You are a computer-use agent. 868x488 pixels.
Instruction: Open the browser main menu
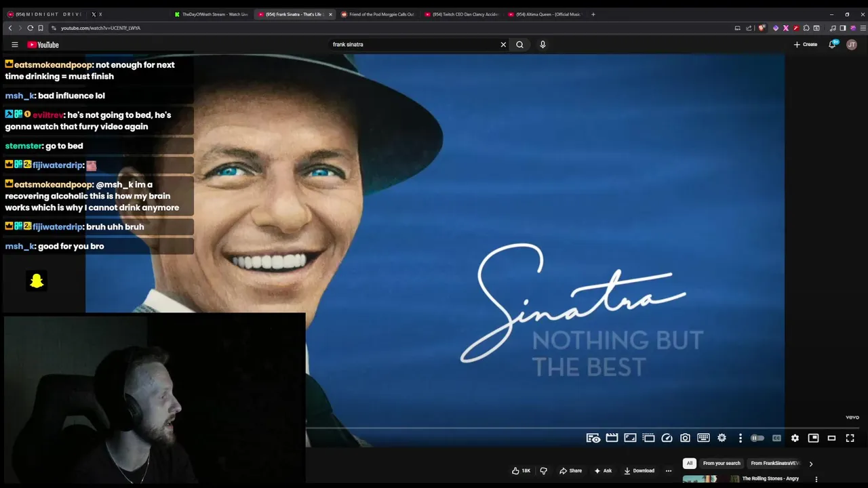tap(863, 28)
